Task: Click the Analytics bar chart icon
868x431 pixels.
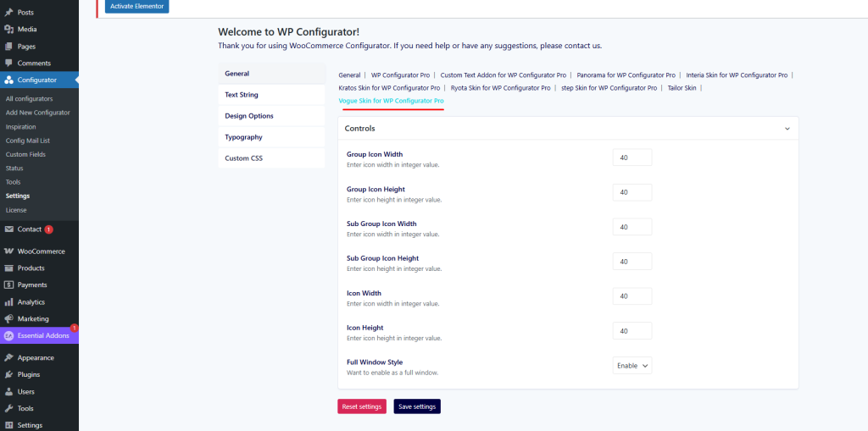Action: click(8, 302)
